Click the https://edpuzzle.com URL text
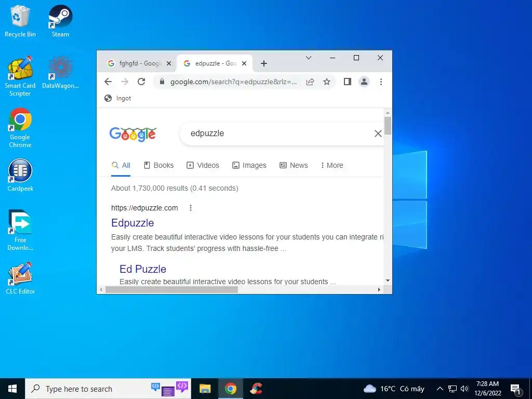 [x=144, y=208]
